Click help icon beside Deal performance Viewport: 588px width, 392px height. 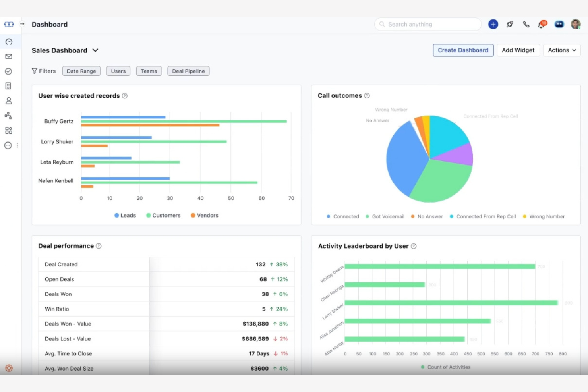[99, 246]
